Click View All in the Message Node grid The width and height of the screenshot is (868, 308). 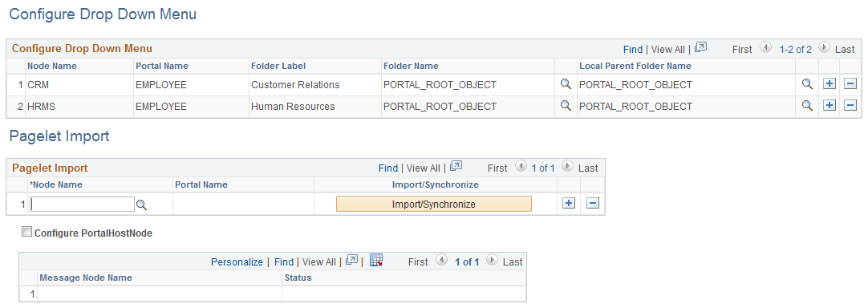(x=318, y=262)
